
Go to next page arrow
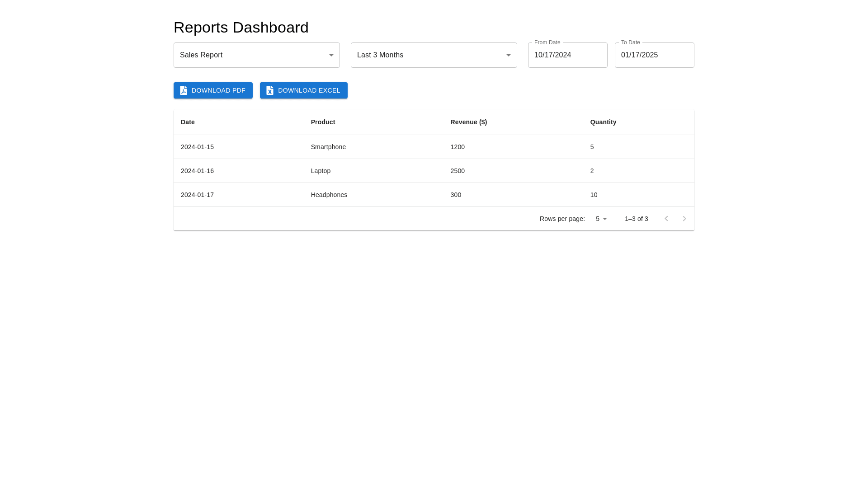click(x=684, y=219)
